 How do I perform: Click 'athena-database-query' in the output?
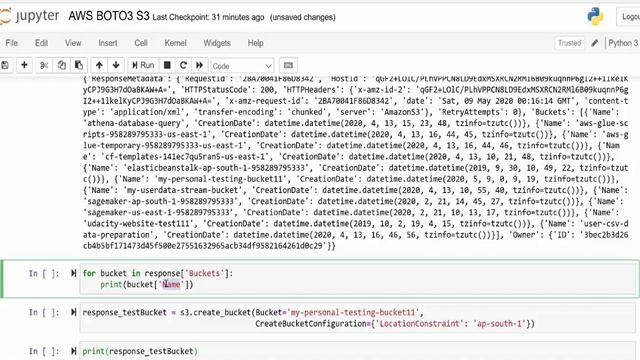point(134,123)
